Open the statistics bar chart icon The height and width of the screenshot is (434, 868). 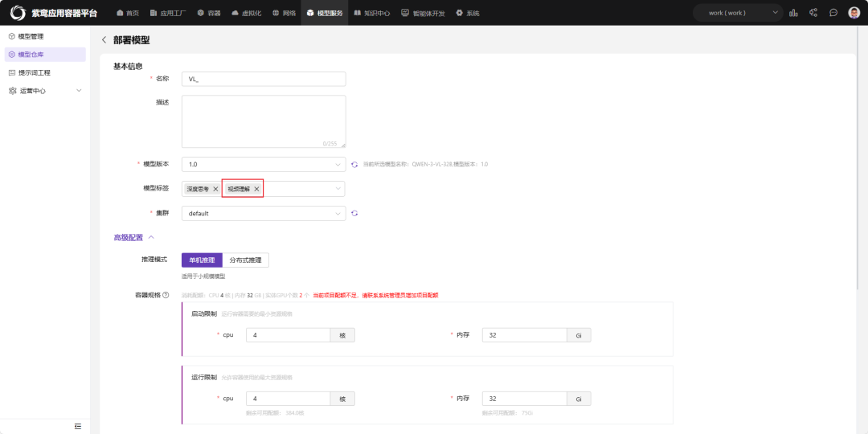coord(793,13)
